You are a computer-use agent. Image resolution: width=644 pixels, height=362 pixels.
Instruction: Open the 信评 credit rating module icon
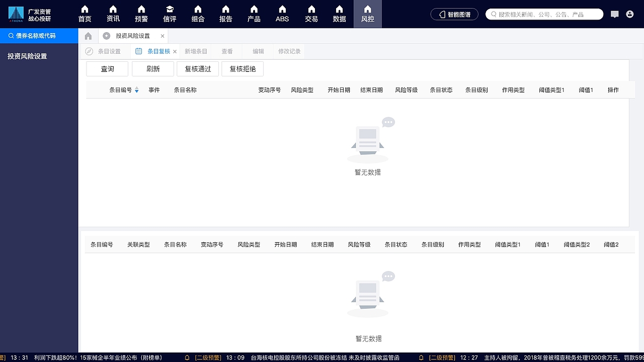170,14
